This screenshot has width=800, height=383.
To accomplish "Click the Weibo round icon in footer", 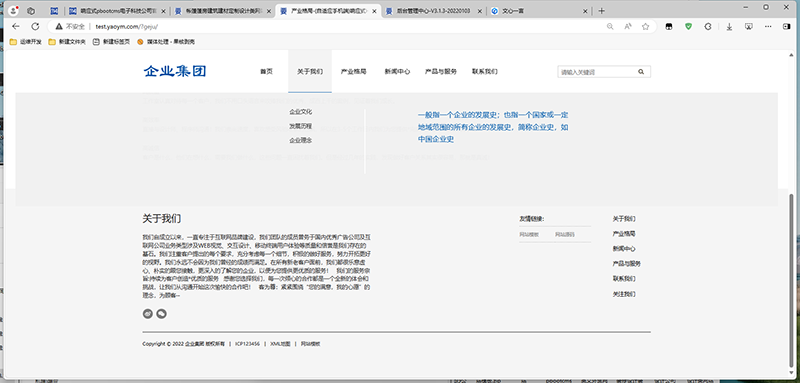I will (148, 314).
